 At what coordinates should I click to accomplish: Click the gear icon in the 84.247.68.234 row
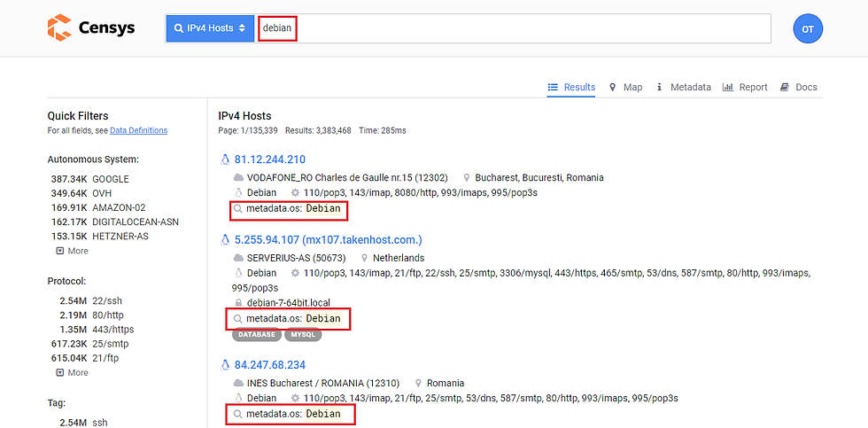coord(295,398)
